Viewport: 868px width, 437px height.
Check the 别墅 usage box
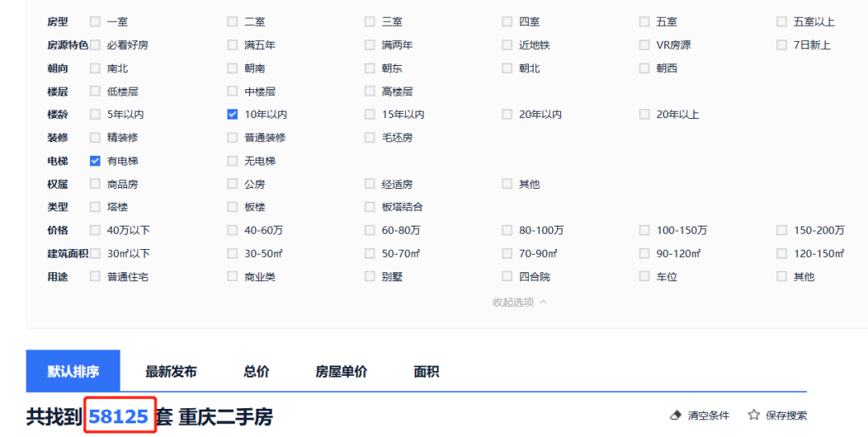tap(370, 276)
